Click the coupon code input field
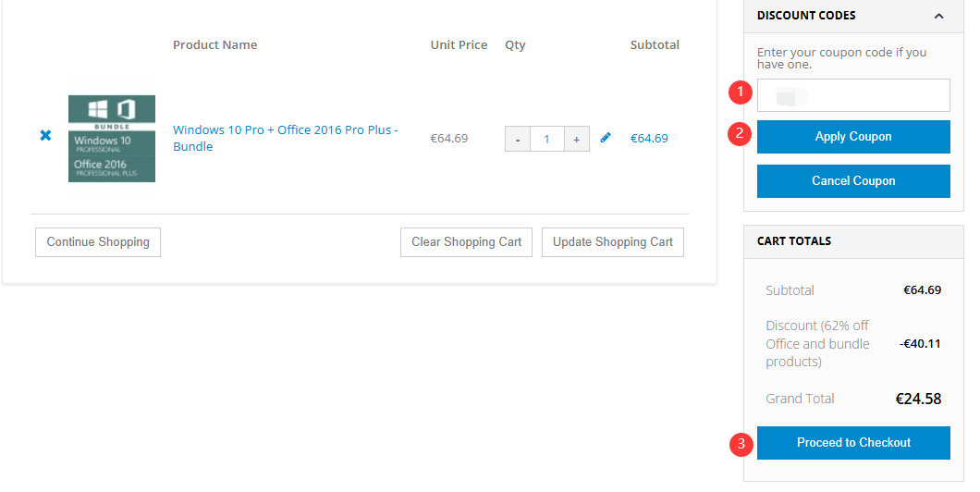980x492 pixels. click(853, 95)
